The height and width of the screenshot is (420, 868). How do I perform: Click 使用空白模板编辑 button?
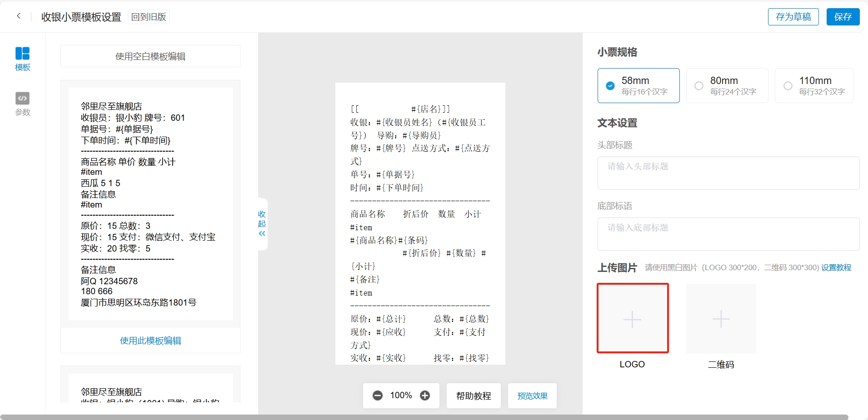[150, 56]
